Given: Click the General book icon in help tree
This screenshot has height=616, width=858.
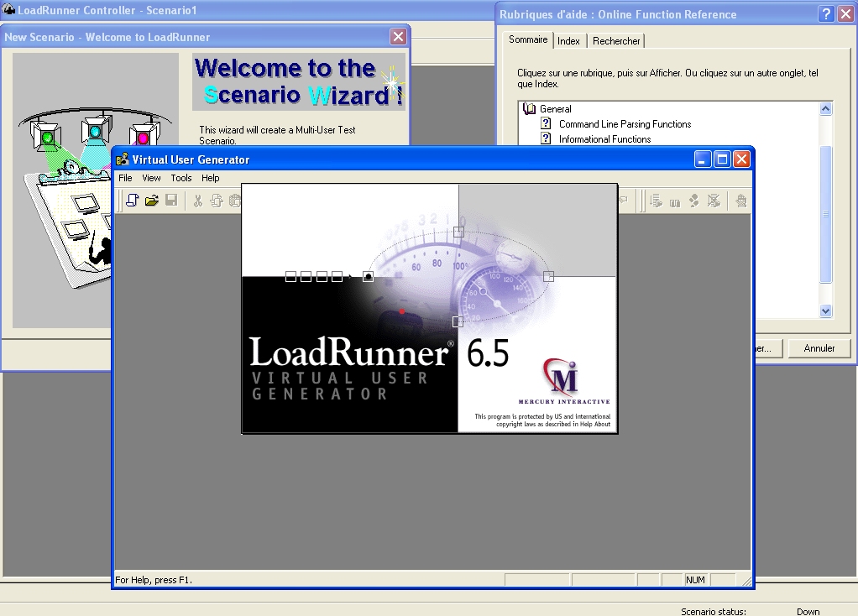Looking at the screenshot, I should coord(529,109).
